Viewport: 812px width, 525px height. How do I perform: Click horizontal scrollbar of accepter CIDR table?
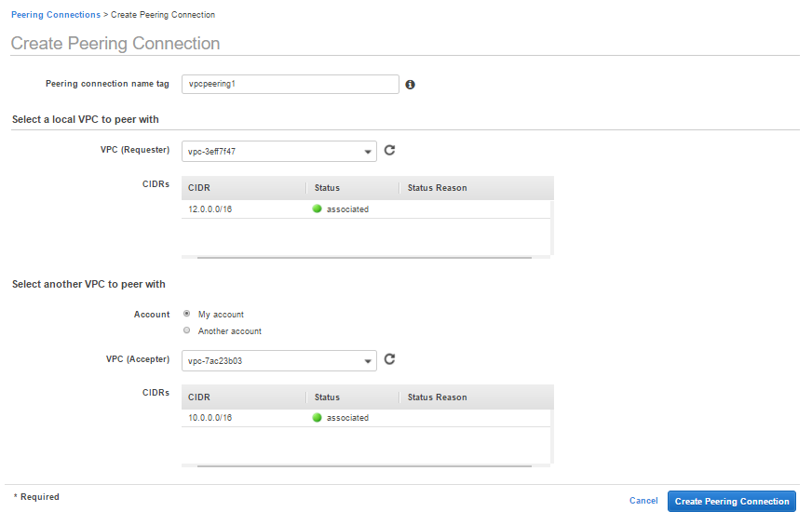[364, 466]
